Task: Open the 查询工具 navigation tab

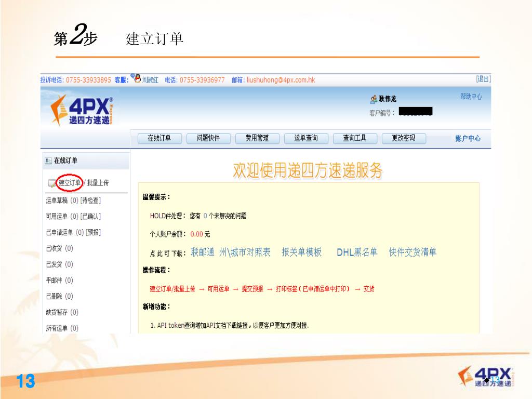Action: pyautogui.click(x=355, y=138)
